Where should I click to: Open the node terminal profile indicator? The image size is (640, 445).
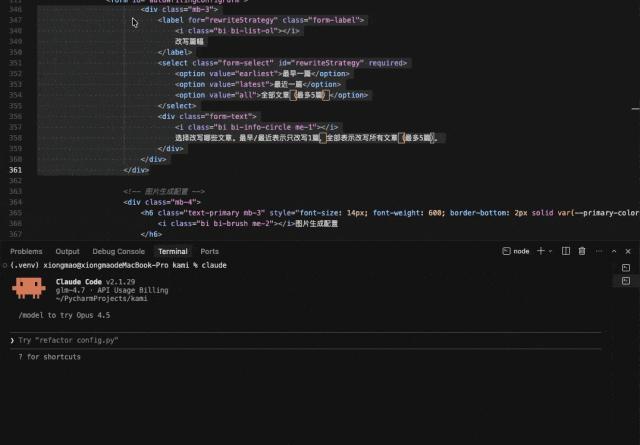[516, 251]
